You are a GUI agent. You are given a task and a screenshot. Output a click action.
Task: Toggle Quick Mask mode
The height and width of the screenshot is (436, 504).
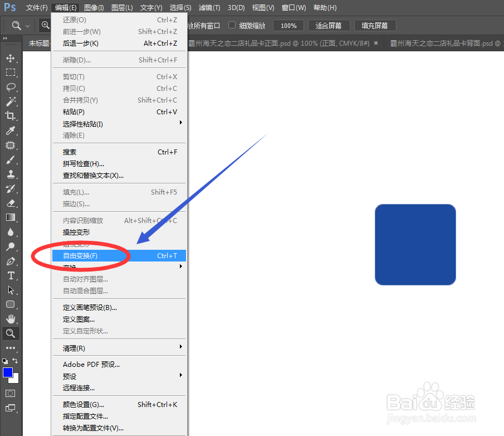coord(10,393)
